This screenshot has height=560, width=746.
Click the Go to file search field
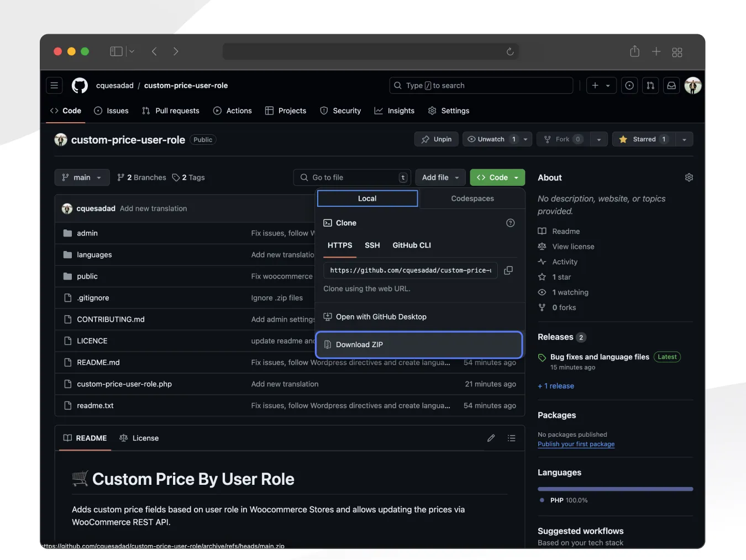[x=352, y=177]
